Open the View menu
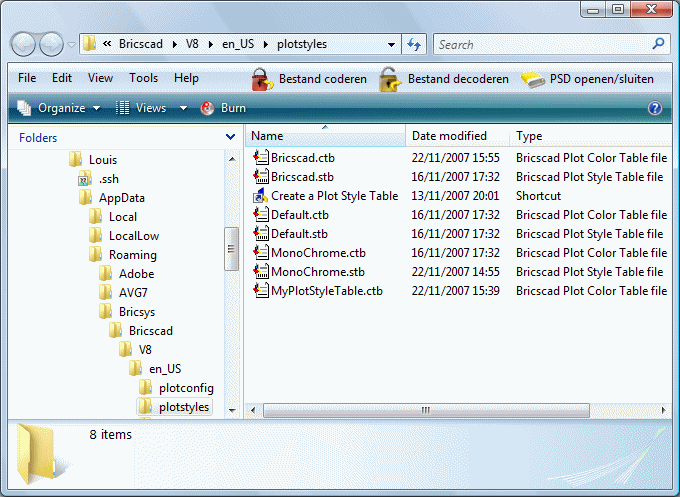The width and height of the screenshot is (680, 497). click(x=100, y=78)
